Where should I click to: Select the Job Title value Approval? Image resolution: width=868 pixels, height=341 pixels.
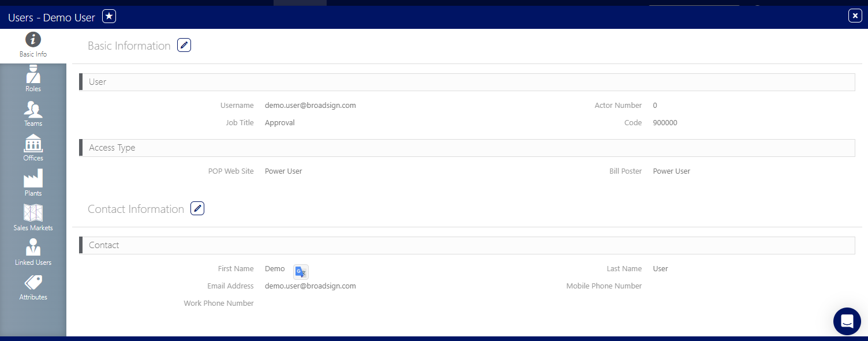(x=280, y=123)
